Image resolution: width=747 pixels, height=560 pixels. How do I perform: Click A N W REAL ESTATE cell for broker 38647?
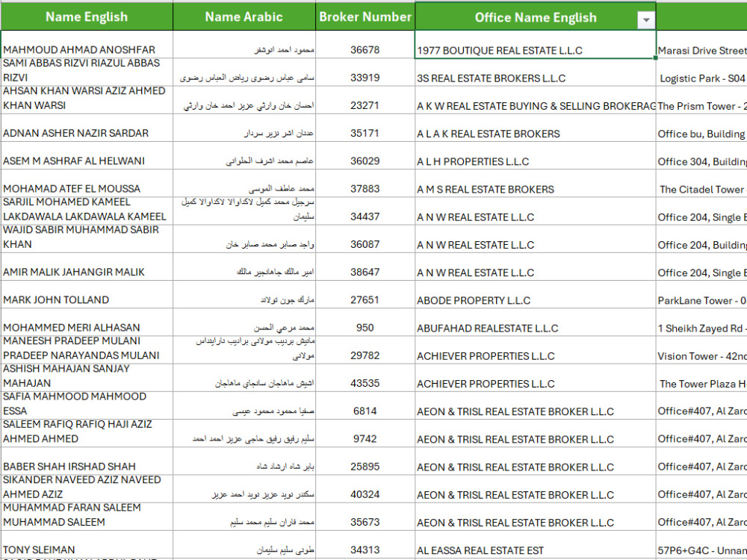point(536,267)
